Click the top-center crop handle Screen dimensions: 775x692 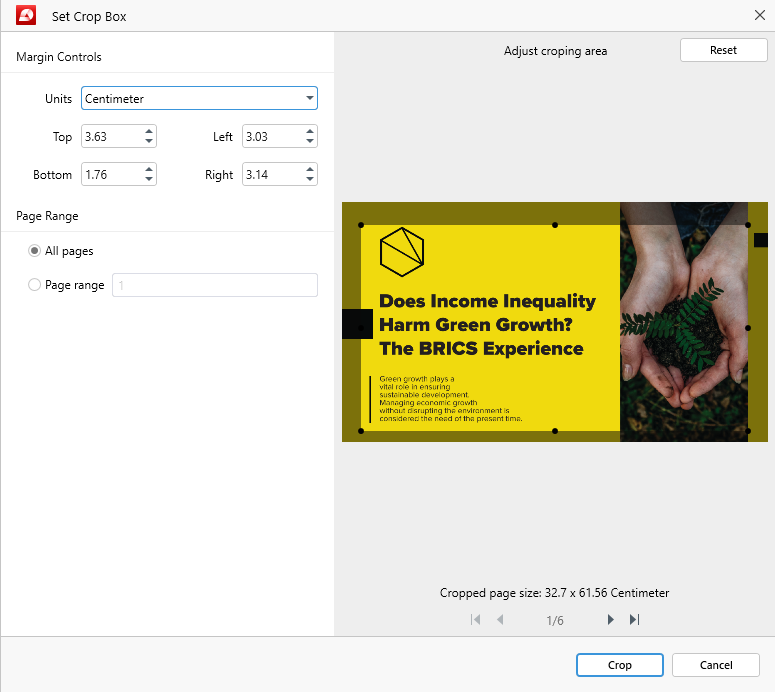click(555, 225)
